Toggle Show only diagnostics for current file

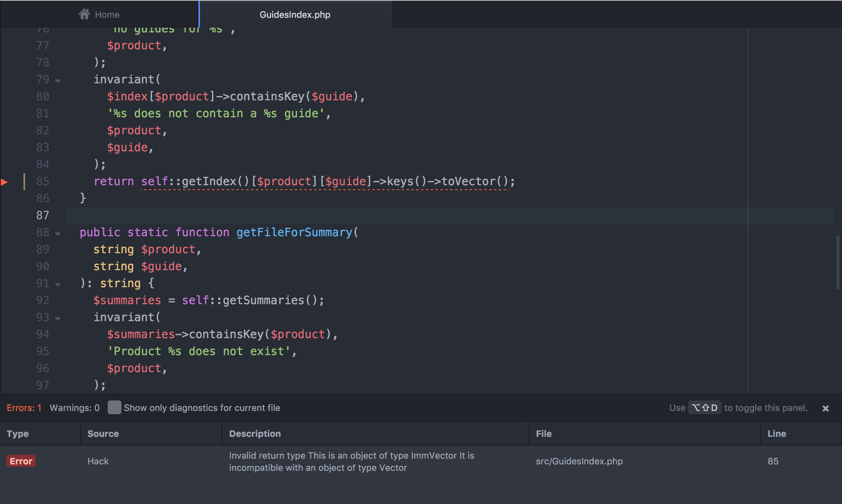point(114,408)
